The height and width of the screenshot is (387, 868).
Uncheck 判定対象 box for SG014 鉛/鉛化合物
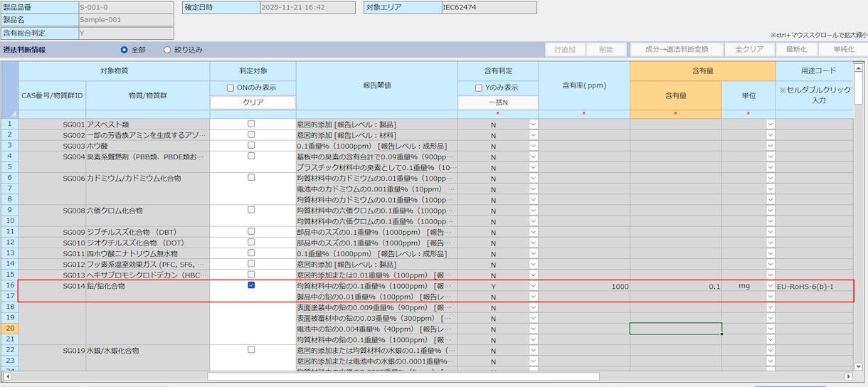251,285
